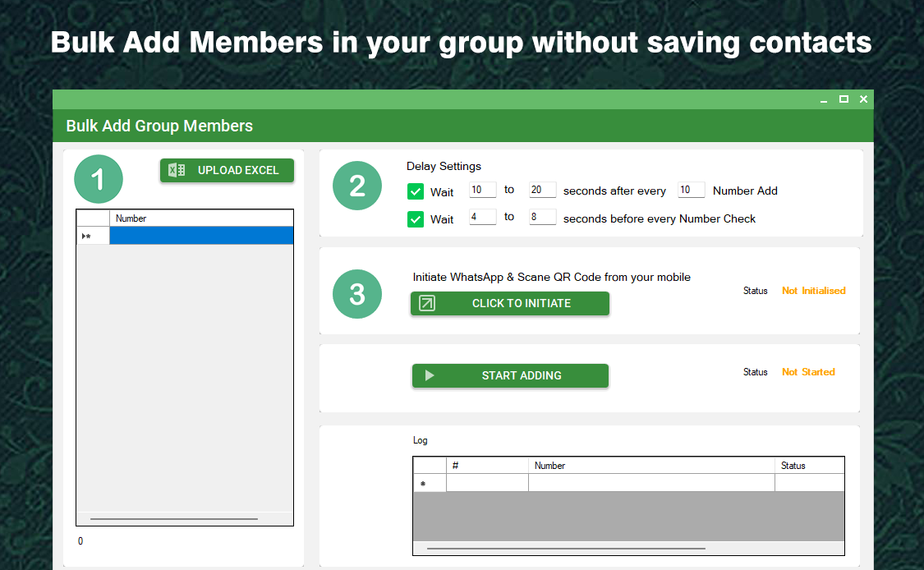
Task: Click the Upload Excel button
Action: (227, 170)
